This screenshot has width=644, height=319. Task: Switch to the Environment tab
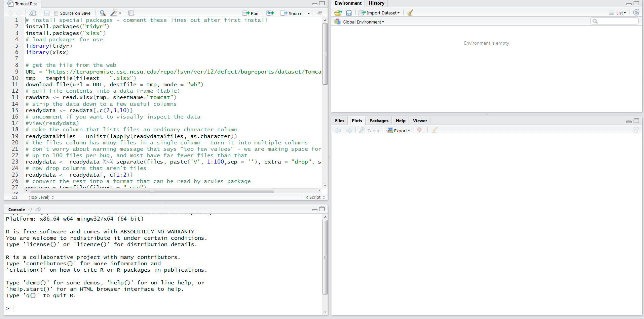[x=348, y=3]
